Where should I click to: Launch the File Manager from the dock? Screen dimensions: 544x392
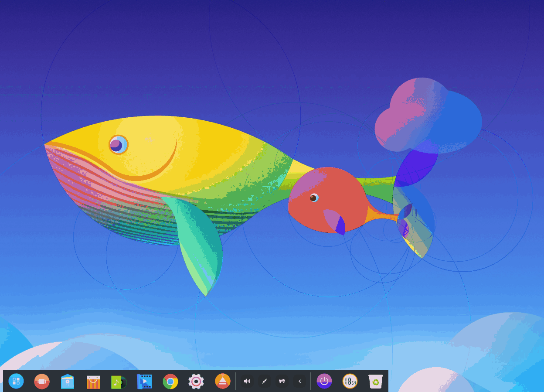[x=68, y=381]
